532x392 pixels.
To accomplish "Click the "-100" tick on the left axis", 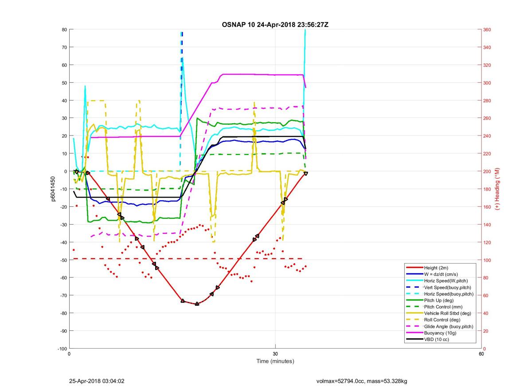I will coord(62,349).
